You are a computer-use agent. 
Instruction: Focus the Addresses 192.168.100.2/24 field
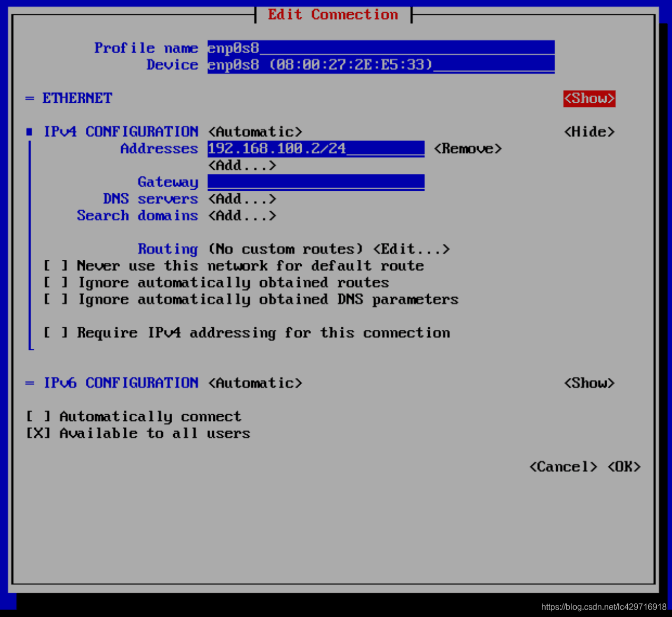click(316, 149)
